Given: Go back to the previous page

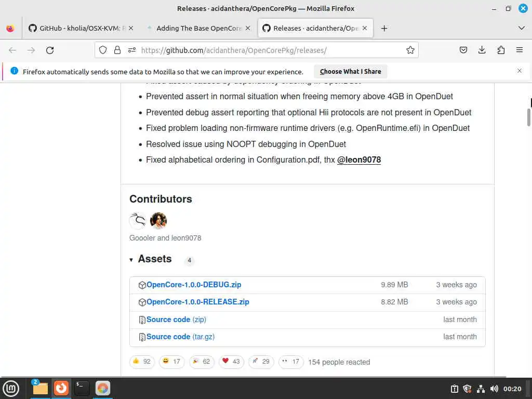Looking at the screenshot, I should (12, 50).
